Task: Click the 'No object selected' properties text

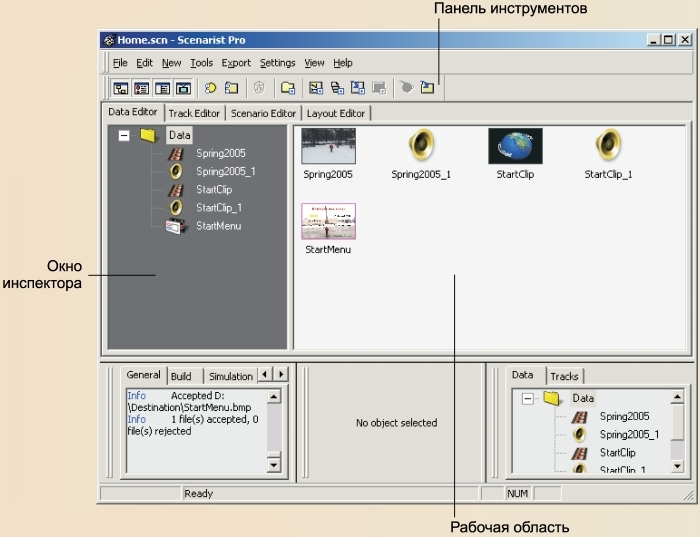Action: pos(396,423)
